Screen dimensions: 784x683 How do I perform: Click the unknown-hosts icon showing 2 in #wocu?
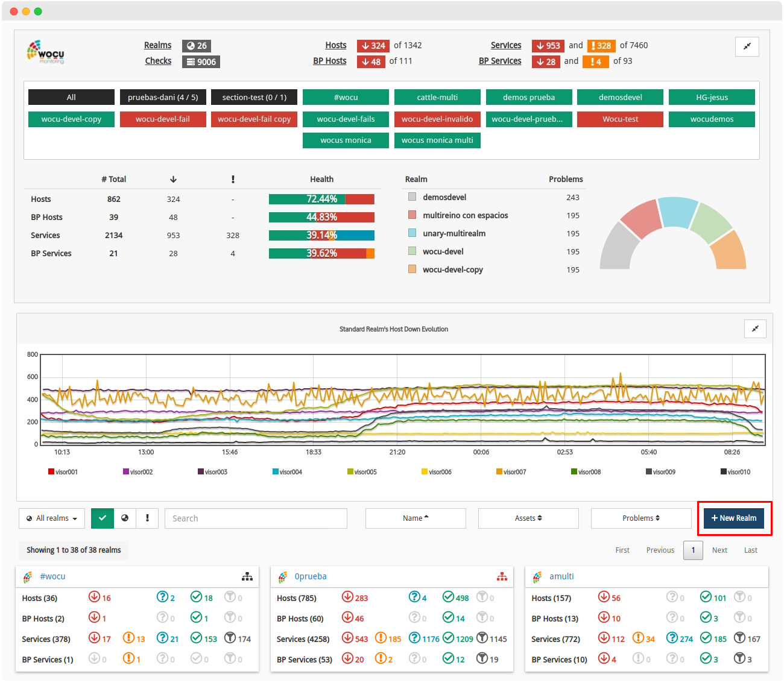coord(162,597)
